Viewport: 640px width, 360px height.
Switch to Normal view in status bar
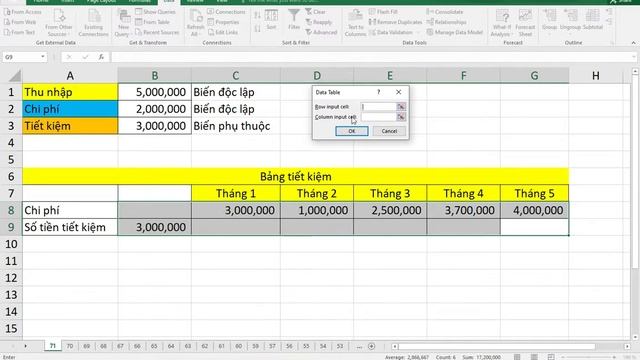[517, 357]
